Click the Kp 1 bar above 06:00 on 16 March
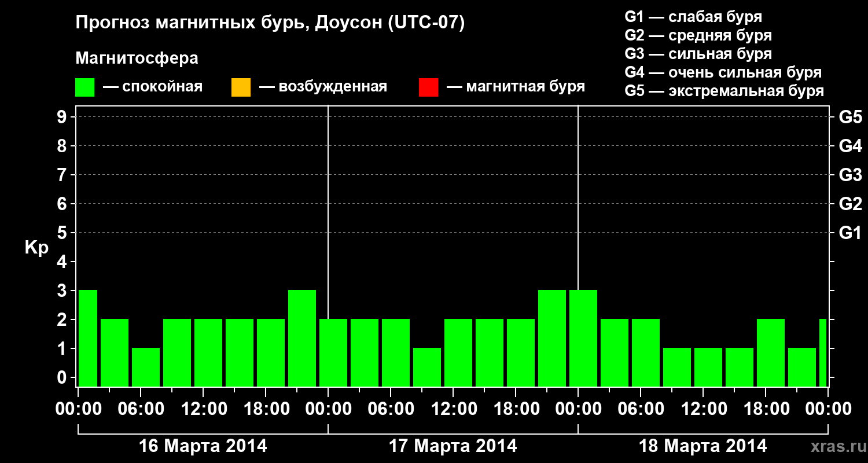The width and height of the screenshot is (868, 463). (146, 367)
